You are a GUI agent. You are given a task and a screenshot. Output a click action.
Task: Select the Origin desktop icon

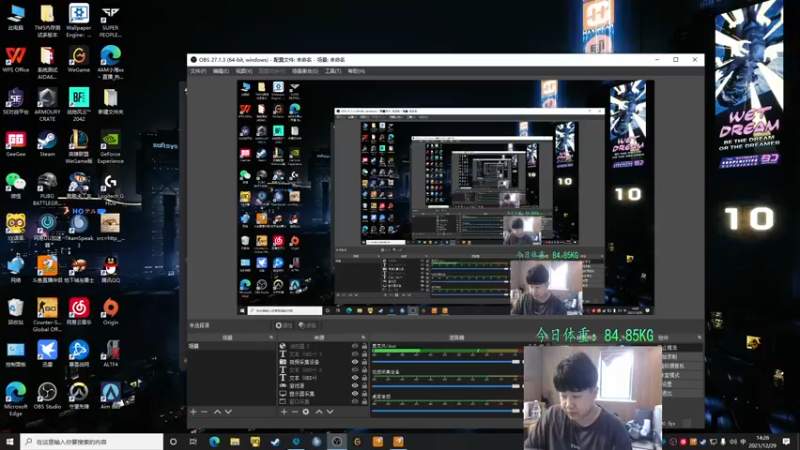(x=110, y=312)
